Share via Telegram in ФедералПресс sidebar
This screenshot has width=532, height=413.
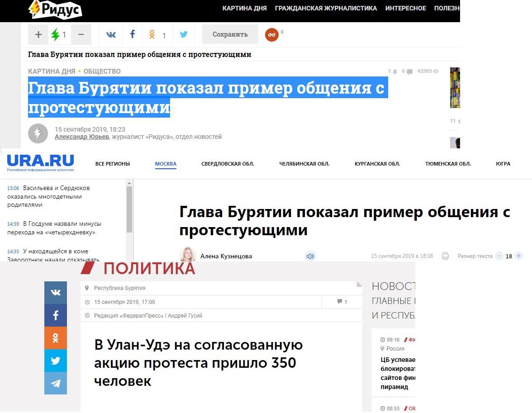55,383
